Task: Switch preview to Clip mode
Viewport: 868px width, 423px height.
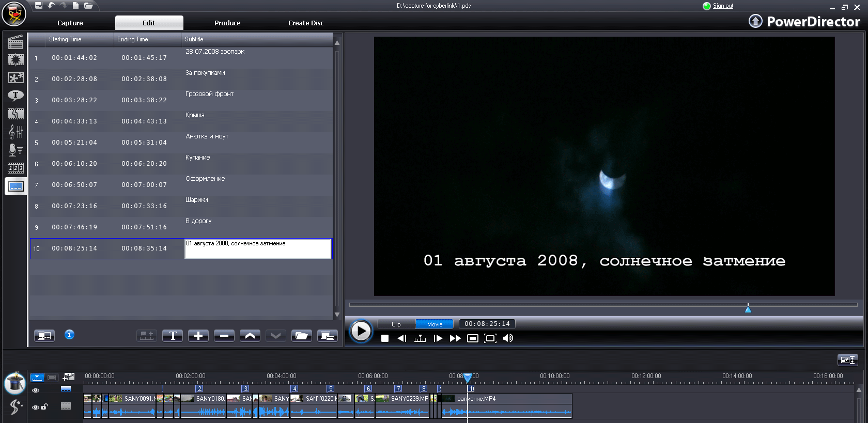Action: point(396,324)
